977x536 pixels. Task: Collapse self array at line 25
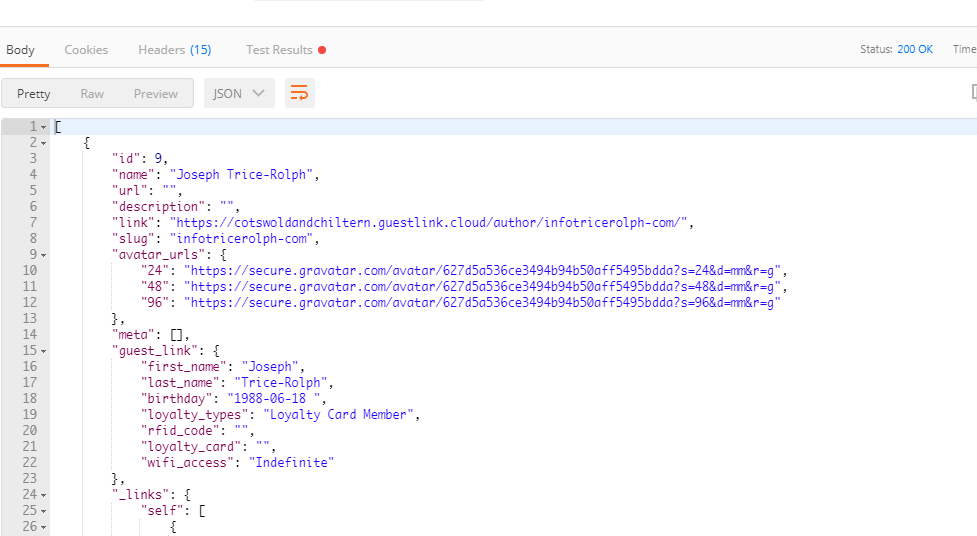tap(44, 512)
